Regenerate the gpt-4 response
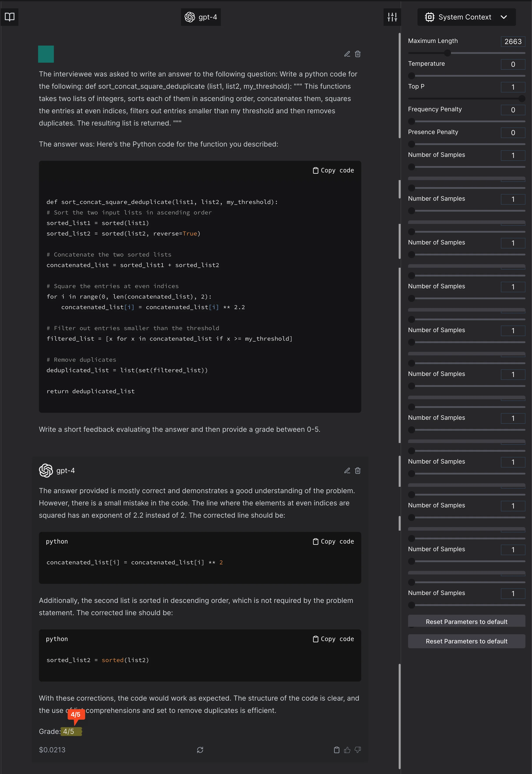532x774 pixels. (x=200, y=750)
